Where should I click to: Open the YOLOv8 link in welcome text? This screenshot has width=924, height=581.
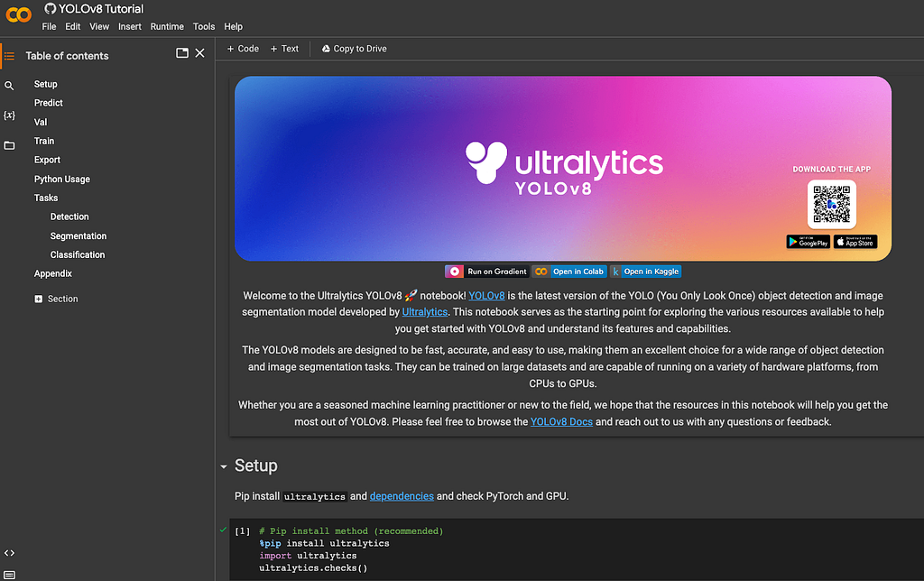(x=486, y=296)
